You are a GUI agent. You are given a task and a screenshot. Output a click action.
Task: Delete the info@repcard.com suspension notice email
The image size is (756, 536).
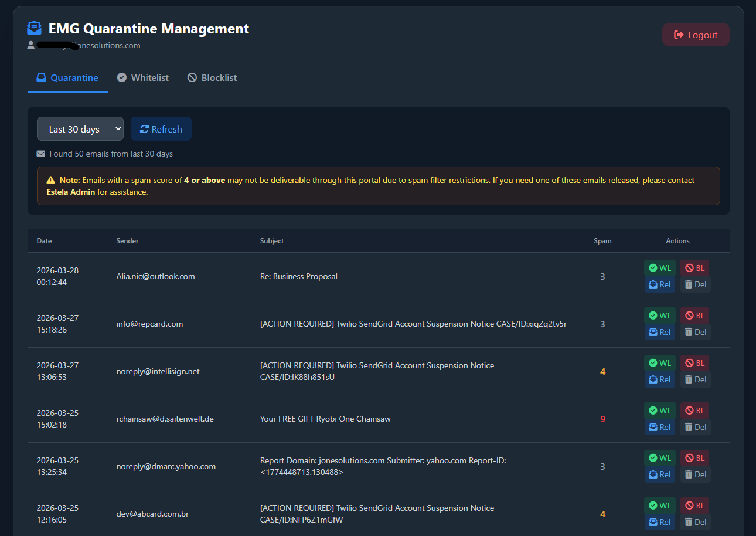[695, 332]
